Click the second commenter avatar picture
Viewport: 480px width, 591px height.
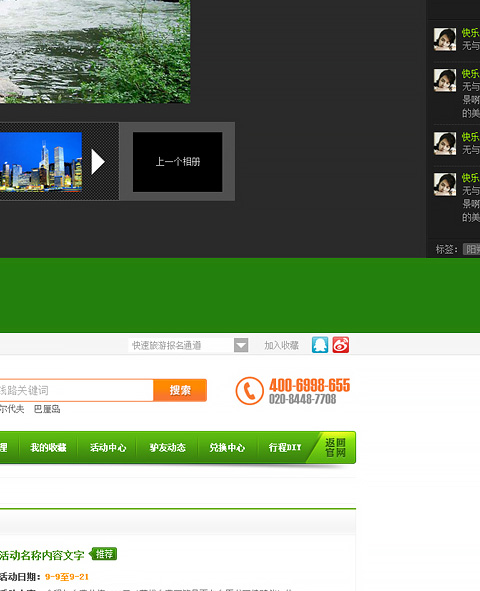tap(445, 80)
